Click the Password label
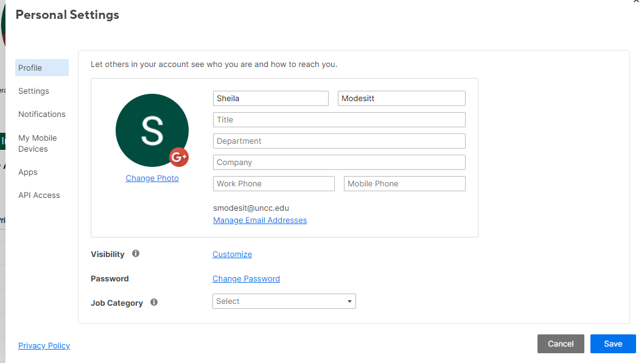Image resolution: width=644 pixels, height=363 pixels. tap(110, 279)
